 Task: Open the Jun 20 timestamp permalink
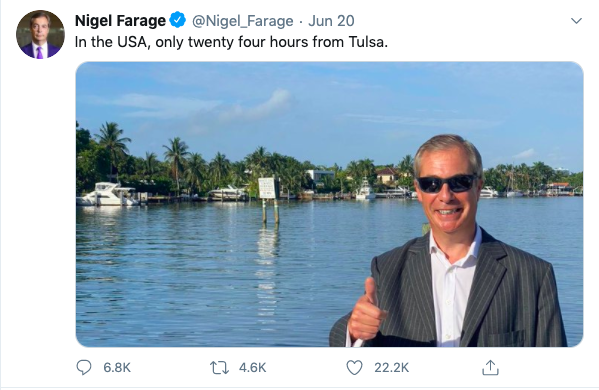(x=331, y=21)
